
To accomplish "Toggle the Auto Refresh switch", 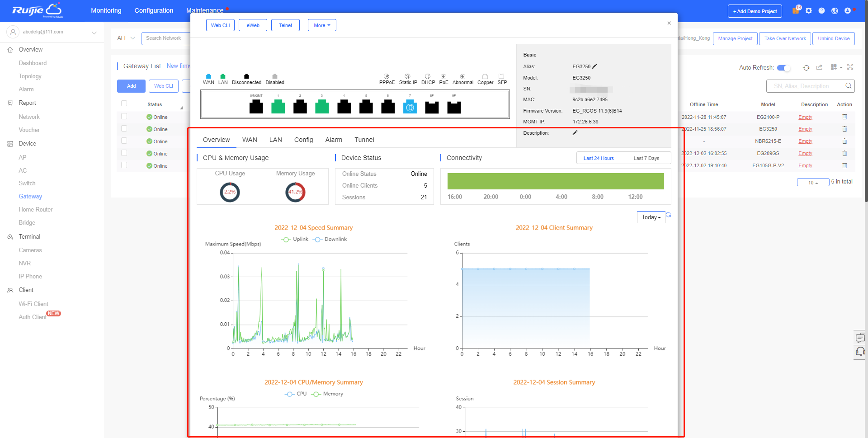I will pyautogui.click(x=784, y=68).
